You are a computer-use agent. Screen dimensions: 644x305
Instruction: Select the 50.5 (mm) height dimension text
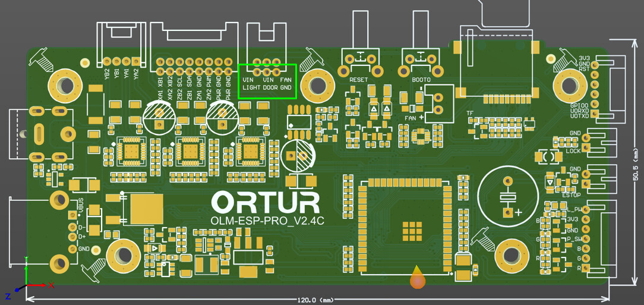click(636, 165)
